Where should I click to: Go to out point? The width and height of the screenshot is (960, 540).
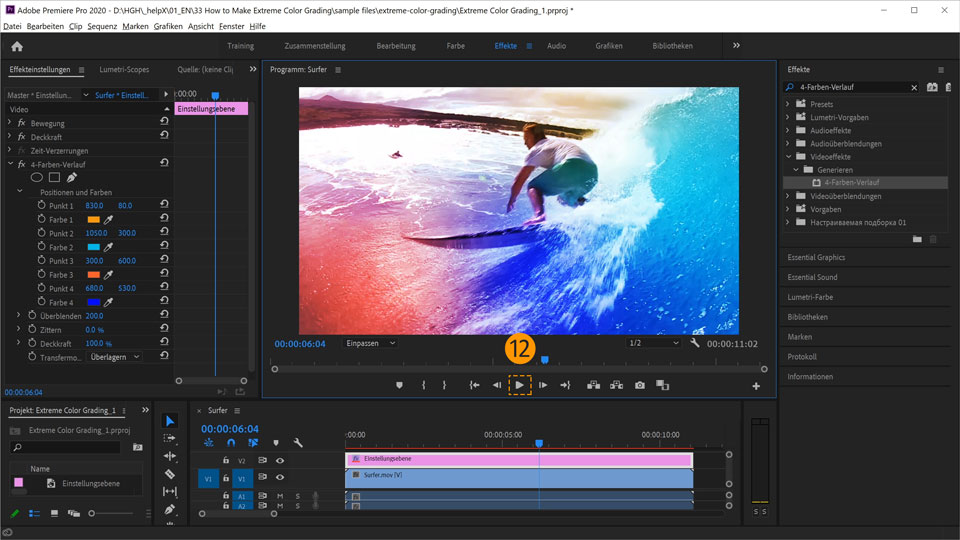tap(565, 385)
